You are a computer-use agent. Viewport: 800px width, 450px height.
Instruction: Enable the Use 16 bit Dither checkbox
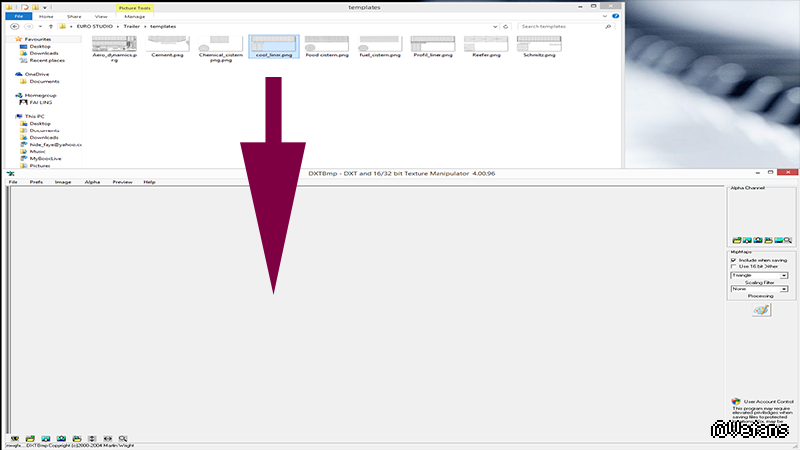tap(734, 266)
